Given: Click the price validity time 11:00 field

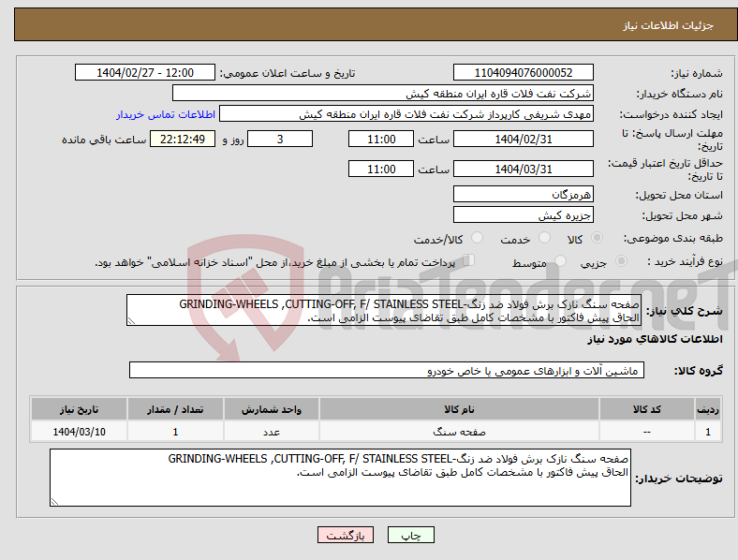Looking at the screenshot, I should point(381,169).
